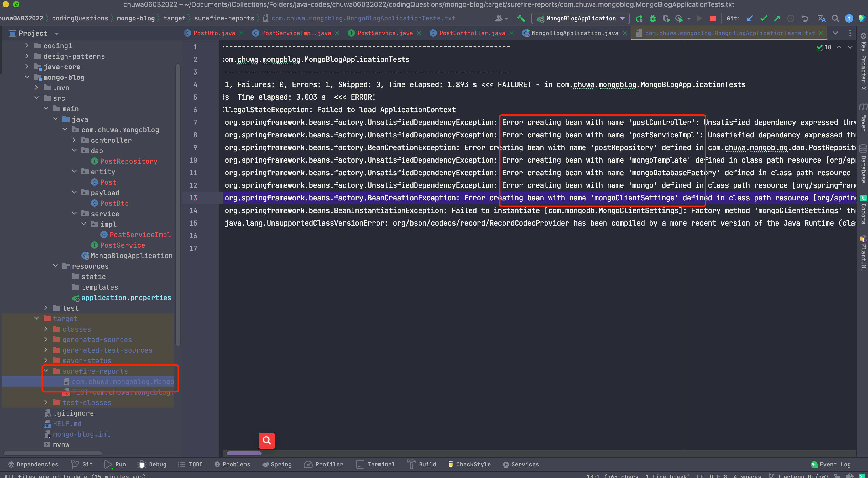
Task: Collapse the surefire-reports folder
Action: [x=46, y=371]
